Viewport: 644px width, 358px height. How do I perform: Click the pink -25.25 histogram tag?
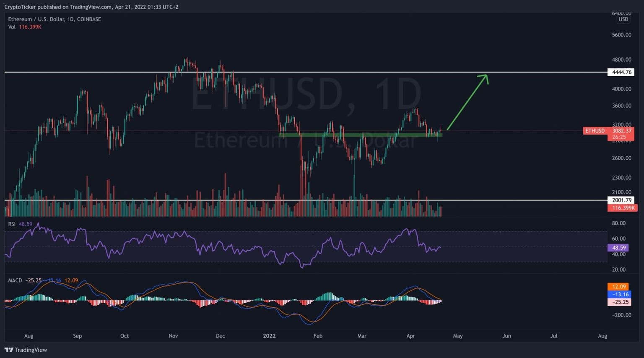tap(619, 302)
